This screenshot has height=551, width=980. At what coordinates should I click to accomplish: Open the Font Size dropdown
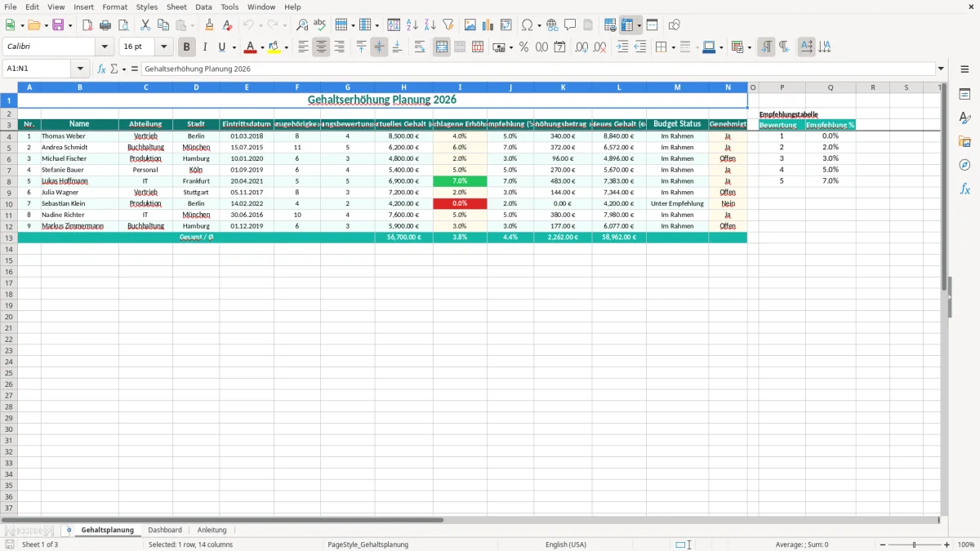pyautogui.click(x=164, y=47)
